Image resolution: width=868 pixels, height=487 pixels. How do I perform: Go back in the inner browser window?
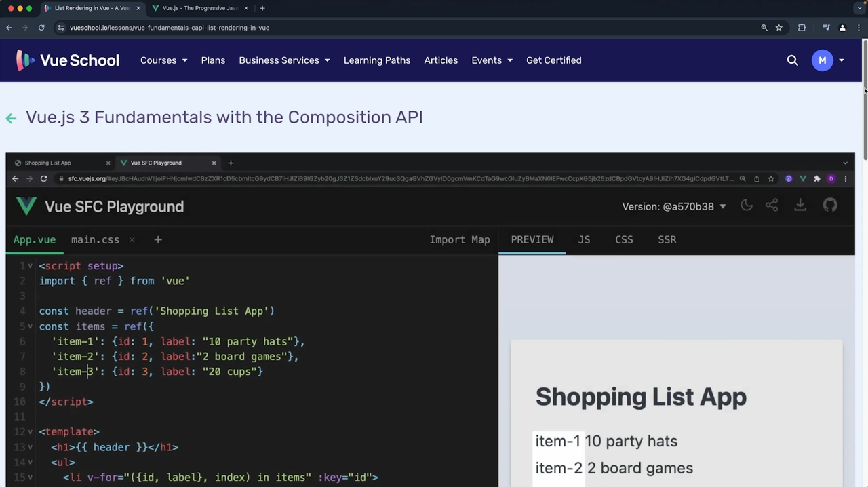tap(15, 178)
